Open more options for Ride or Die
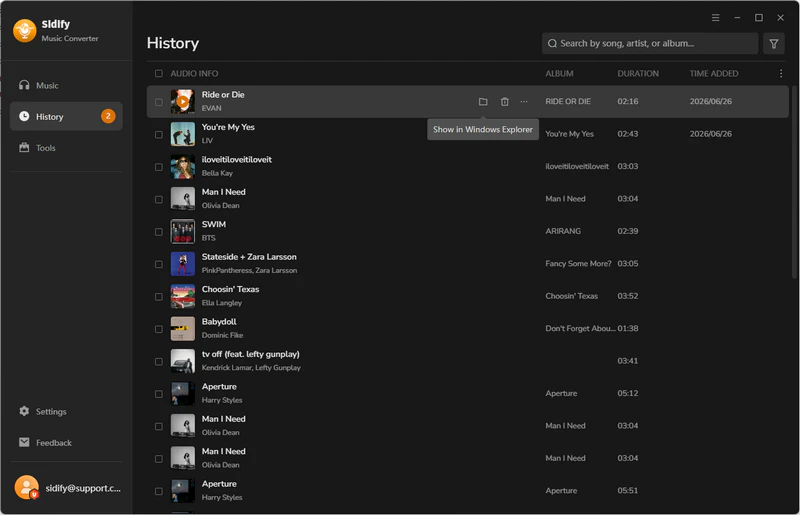This screenshot has width=800, height=515. click(x=524, y=102)
